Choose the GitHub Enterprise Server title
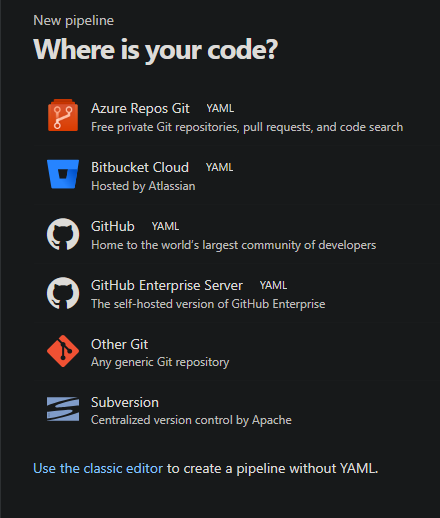Viewport: 440px width, 518px height. click(x=167, y=285)
